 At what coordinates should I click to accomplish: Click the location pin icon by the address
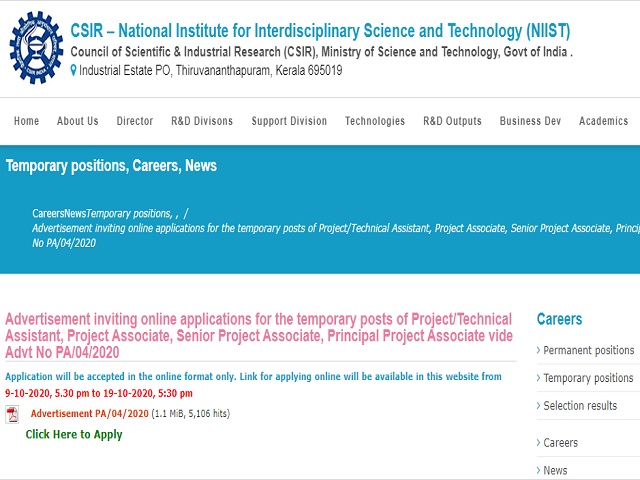tap(73, 70)
